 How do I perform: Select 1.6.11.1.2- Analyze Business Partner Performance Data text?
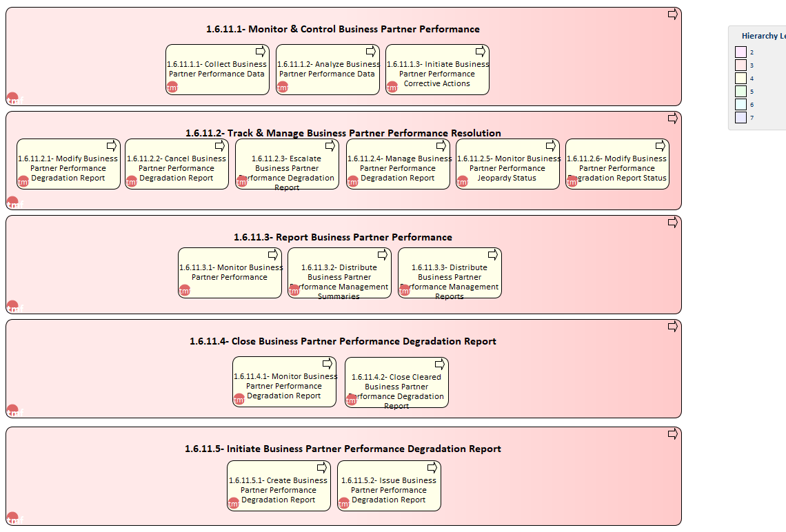[x=327, y=69]
